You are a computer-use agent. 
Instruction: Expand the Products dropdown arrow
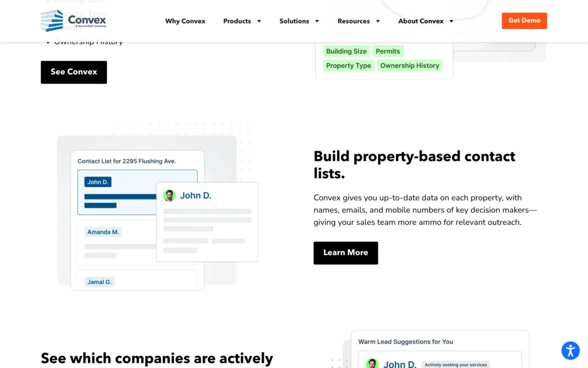click(259, 21)
